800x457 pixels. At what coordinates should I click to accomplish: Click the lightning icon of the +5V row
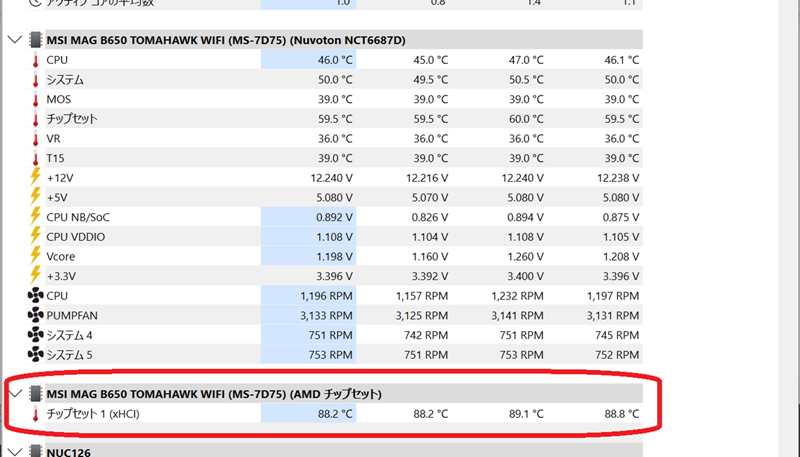pyautogui.click(x=35, y=197)
